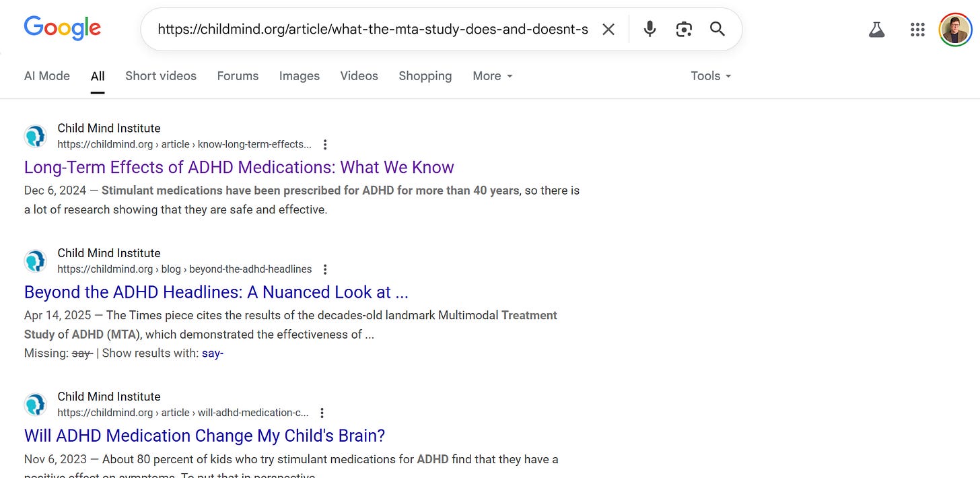
Task: Expand the Tools dropdown
Action: pyautogui.click(x=711, y=76)
